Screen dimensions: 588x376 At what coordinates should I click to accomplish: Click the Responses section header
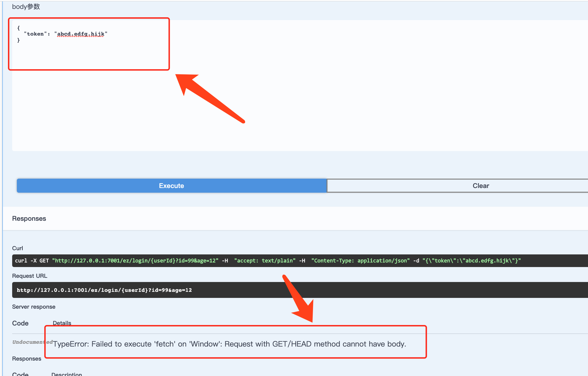(29, 219)
